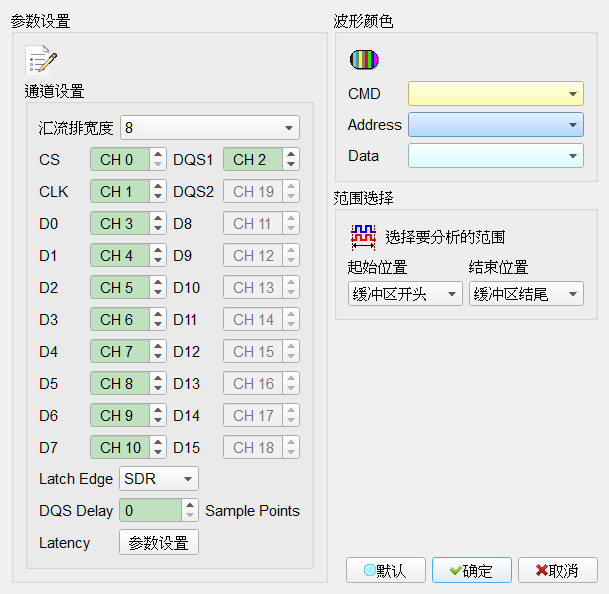Increase the D6 channel value

(158, 410)
